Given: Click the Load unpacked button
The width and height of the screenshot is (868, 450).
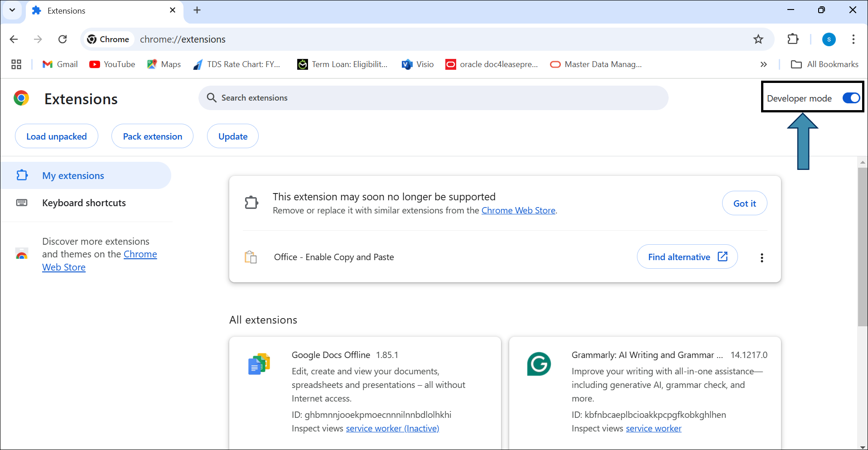Looking at the screenshot, I should pos(57,136).
